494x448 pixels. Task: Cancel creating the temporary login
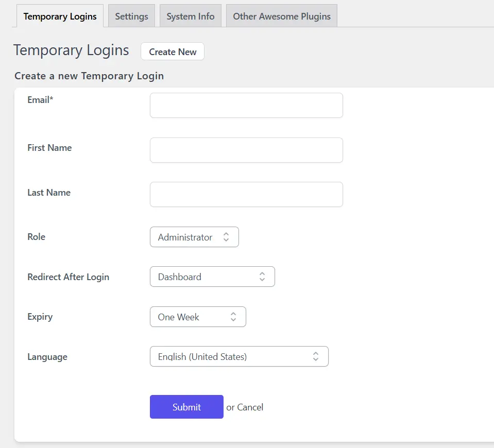click(250, 407)
